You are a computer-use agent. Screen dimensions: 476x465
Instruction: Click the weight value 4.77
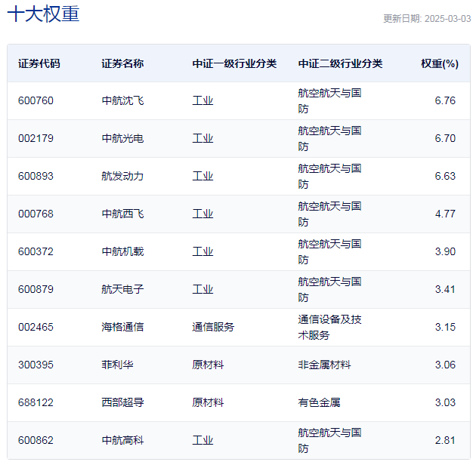(x=445, y=214)
